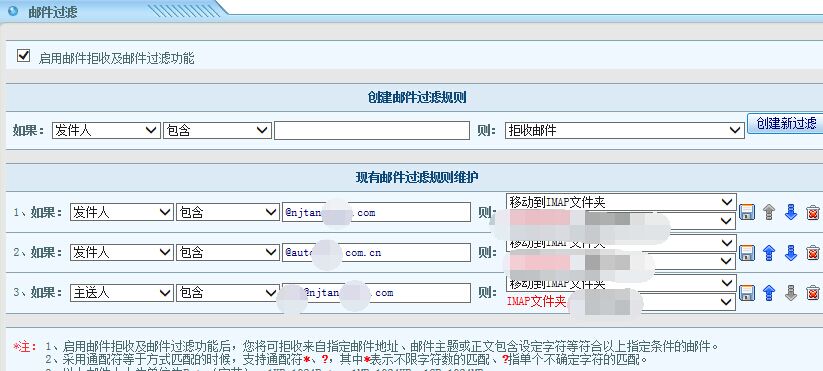
Task: Save filter rule 2 with floppy icon
Action: pyautogui.click(x=747, y=252)
